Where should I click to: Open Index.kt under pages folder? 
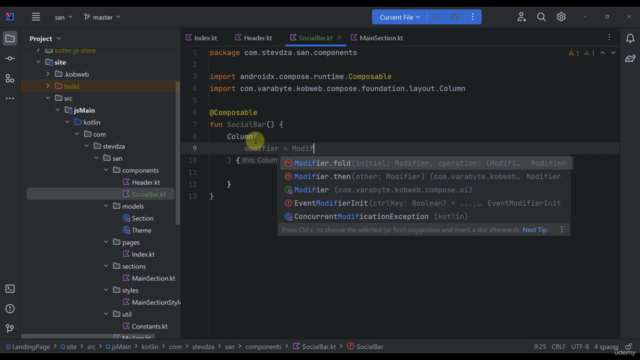coord(139,254)
